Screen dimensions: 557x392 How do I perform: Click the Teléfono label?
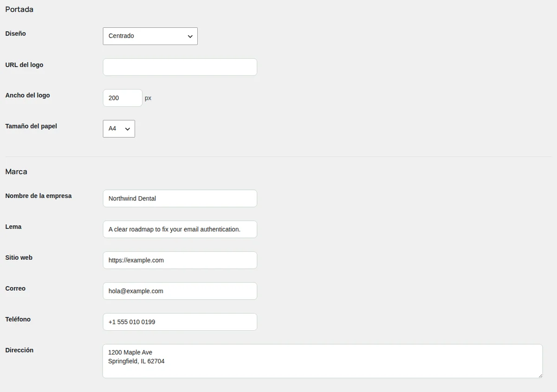click(18, 319)
